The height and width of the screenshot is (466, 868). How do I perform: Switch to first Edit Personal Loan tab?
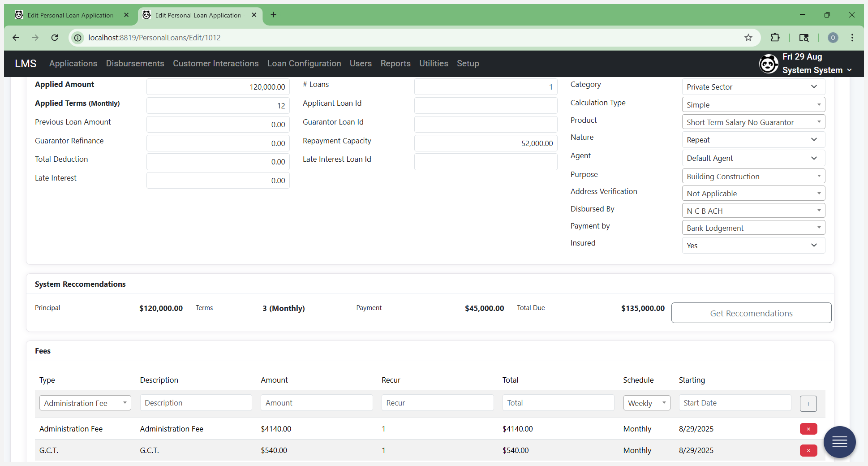[70, 15]
